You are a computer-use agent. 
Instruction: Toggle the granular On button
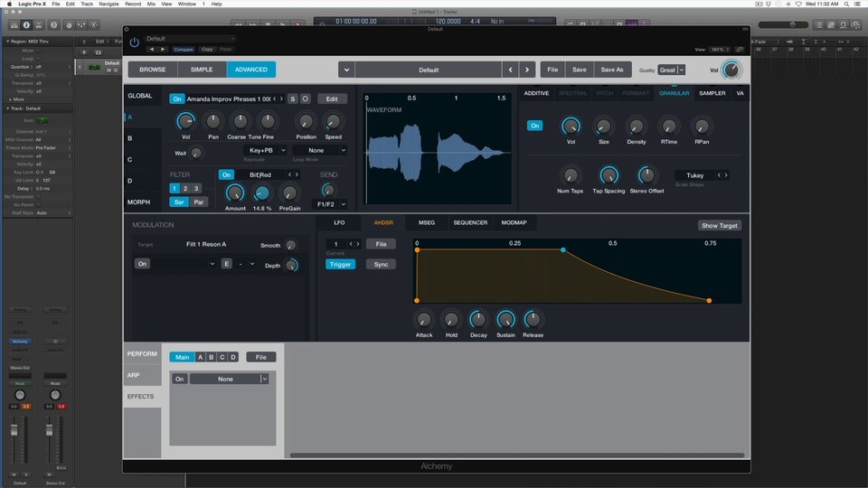tap(534, 126)
